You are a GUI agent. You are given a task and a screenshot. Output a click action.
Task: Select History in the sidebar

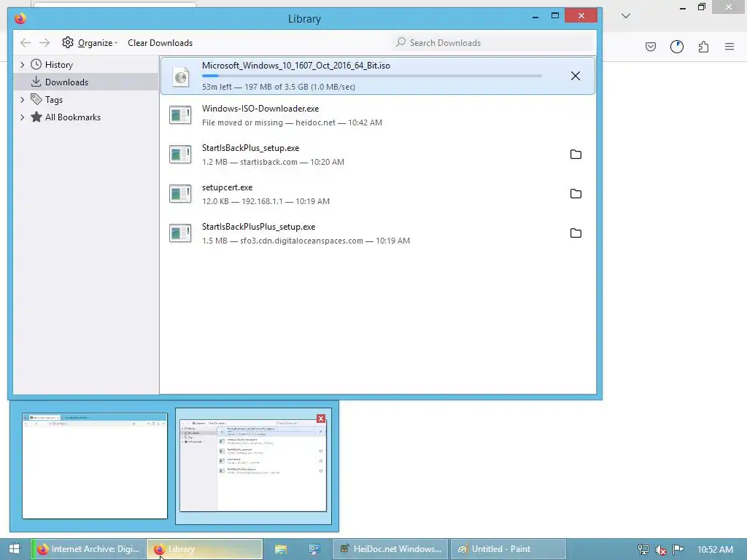click(58, 65)
